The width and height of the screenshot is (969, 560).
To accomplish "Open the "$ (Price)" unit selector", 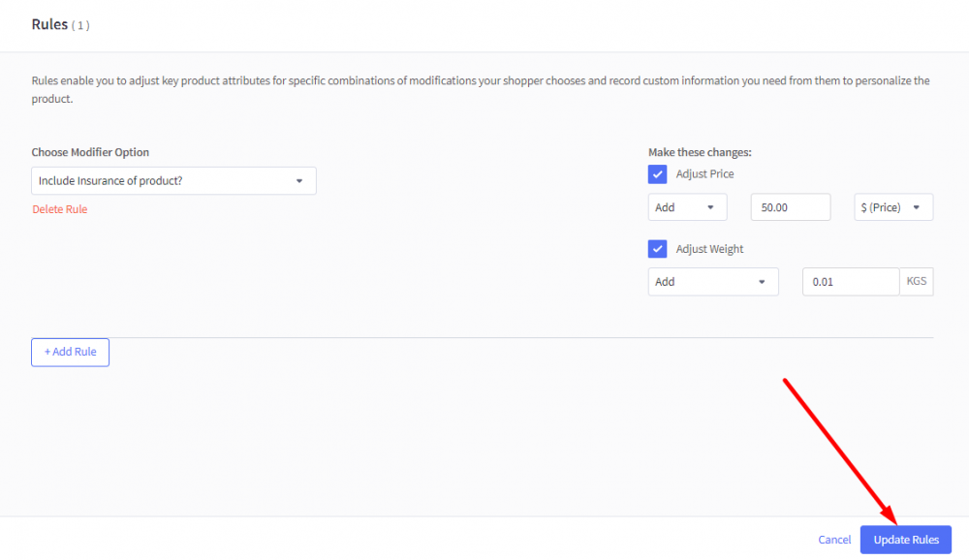I will tap(892, 206).
